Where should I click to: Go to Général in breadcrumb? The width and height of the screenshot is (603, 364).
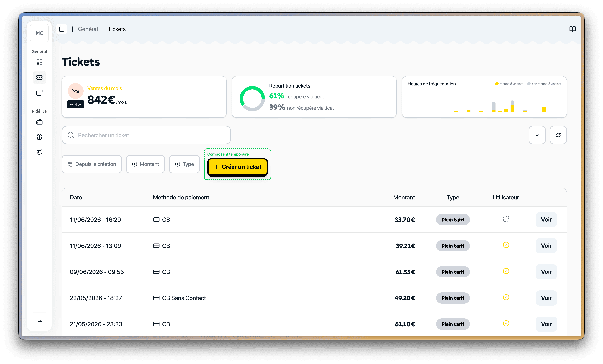coord(88,29)
